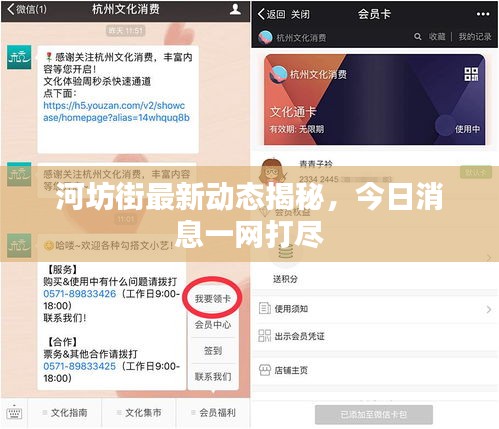The width and height of the screenshot is (499, 429).
Task: Expand the 文化集市 bottom menu
Action: 139,413
